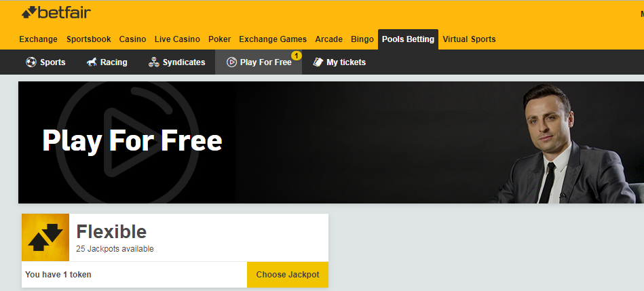Open the Syndicates tab
644x291 pixels.
(x=177, y=62)
